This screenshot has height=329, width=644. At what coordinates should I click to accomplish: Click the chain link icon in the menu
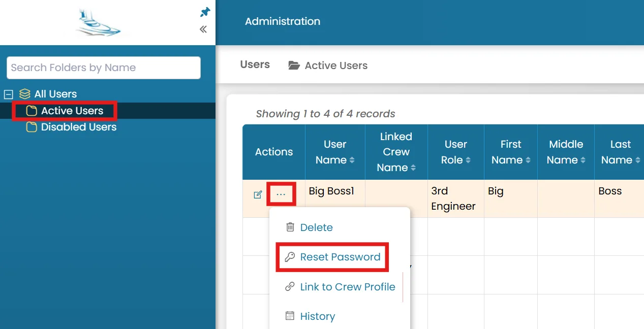[290, 287]
